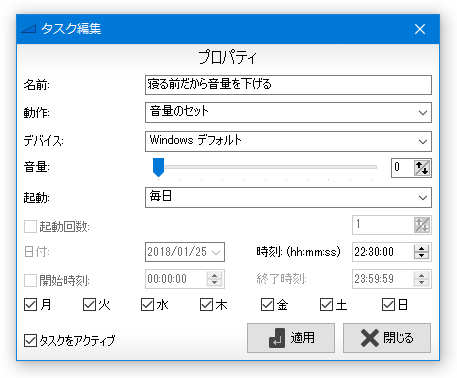Viewport: 457px width, 378px height.
Task: Enable the 開始時刻 checkbox
Action: tap(30, 281)
